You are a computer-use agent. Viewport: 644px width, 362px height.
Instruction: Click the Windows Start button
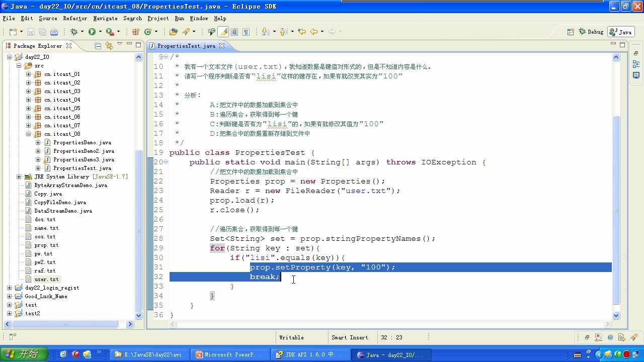coord(24,354)
